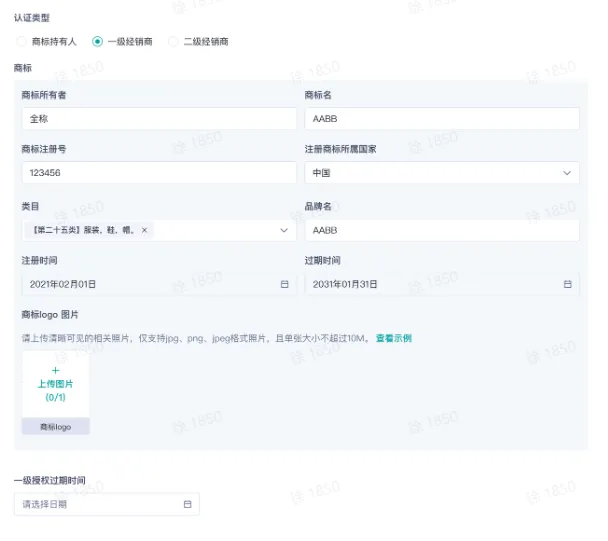Click the 品牌名 input field
The image size is (608, 541).
pos(442,230)
